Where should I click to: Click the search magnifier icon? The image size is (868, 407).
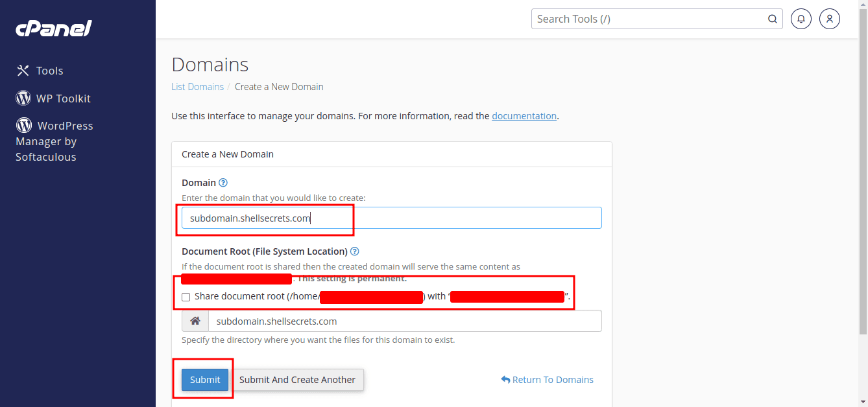pos(773,19)
